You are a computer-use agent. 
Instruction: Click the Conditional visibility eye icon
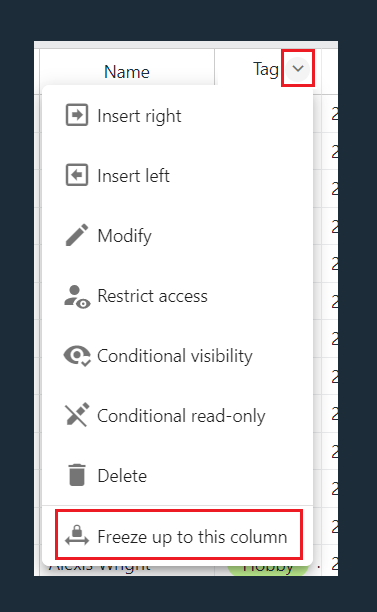(77, 356)
